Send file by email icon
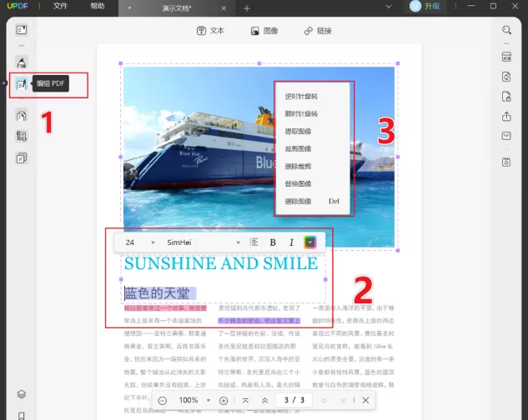528x420 pixels. [506, 136]
